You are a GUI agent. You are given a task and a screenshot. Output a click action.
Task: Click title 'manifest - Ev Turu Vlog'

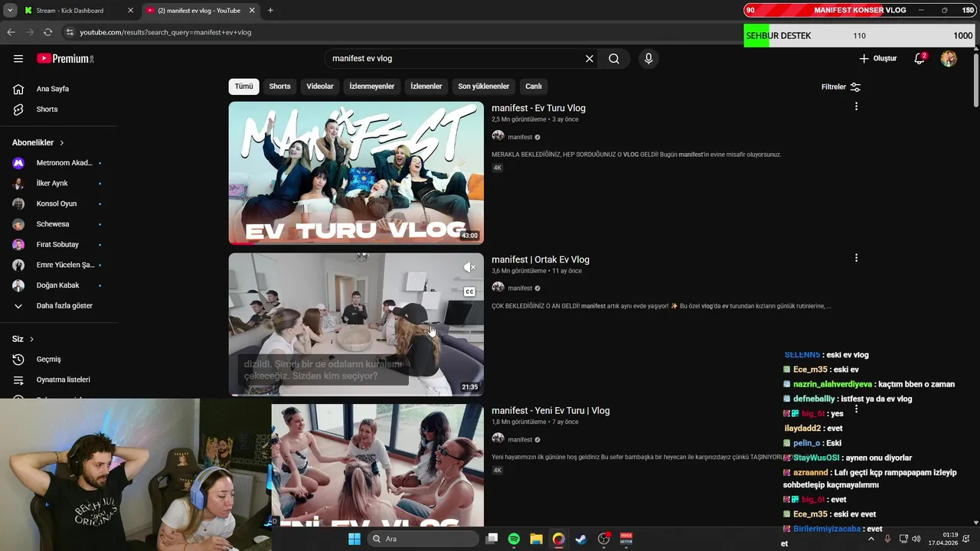click(538, 108)
